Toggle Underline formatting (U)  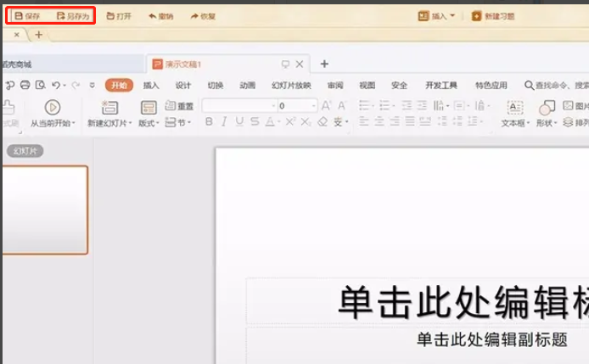pos(239,122)
